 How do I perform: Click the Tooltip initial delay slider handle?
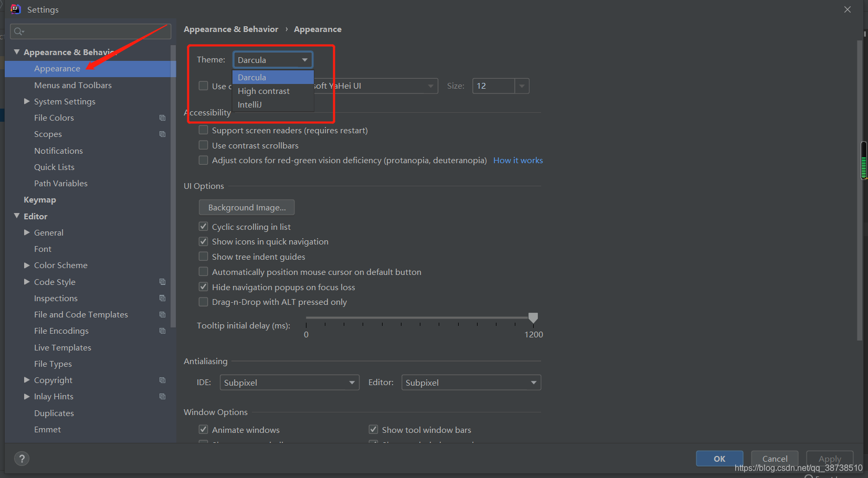(533, 317)
